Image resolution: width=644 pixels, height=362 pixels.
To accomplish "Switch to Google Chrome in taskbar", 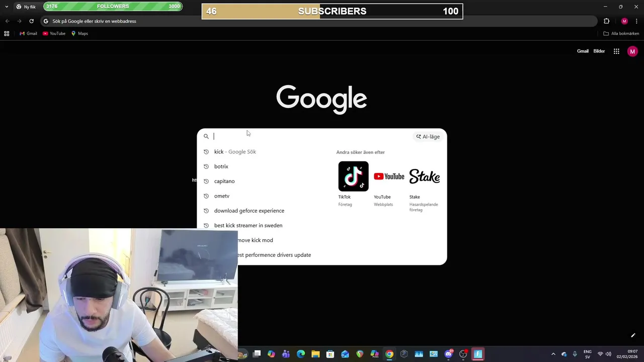I will tap(389, 354).
